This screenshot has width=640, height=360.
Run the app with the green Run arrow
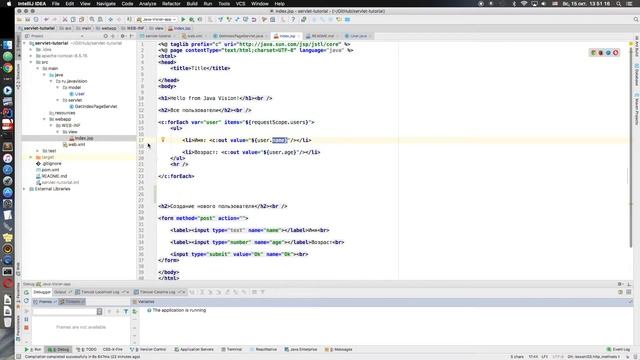click(183, 19)
